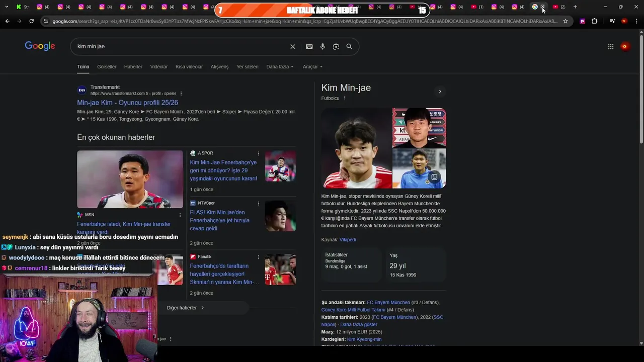
Task: Reload the page with the refresh icon
Action: (31, 21)
